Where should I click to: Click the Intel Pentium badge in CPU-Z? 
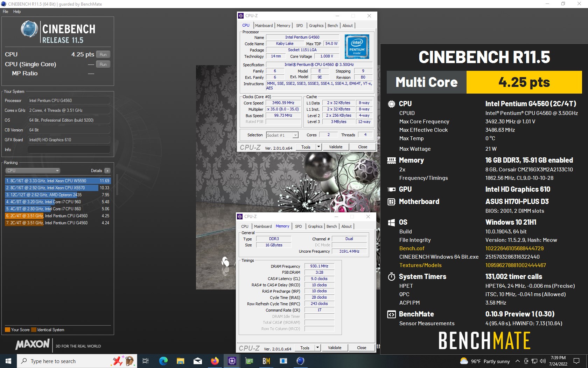[x=357, y=46]
